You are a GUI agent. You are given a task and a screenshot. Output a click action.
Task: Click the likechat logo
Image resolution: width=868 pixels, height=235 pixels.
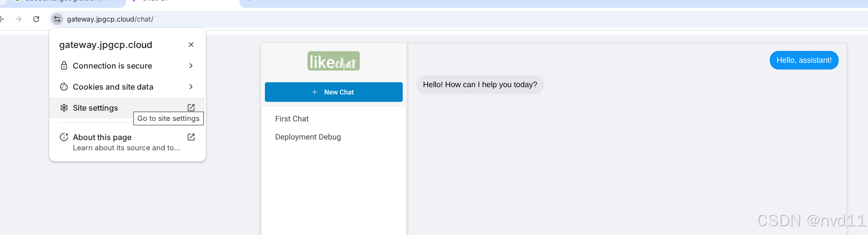333,61
